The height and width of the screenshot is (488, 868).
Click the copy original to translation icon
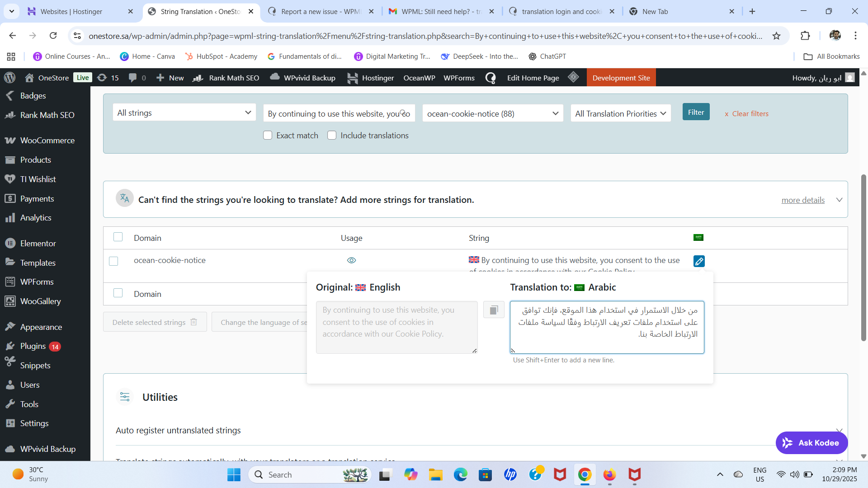click(494, 310)
